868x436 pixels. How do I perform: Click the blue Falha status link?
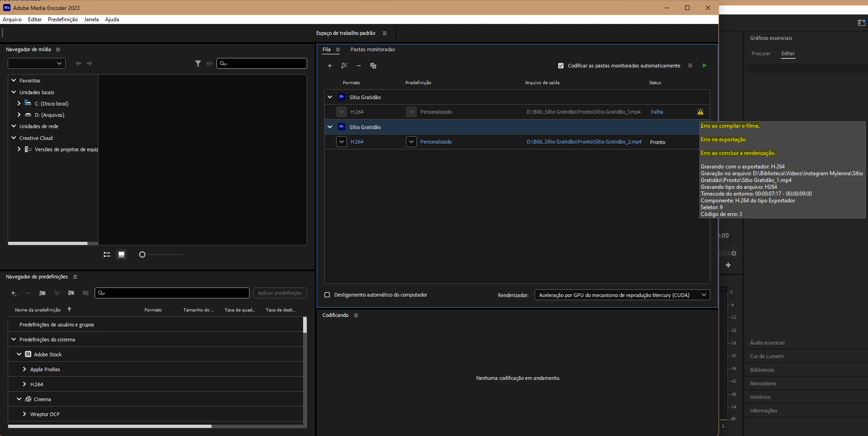[x=657, y=112]
